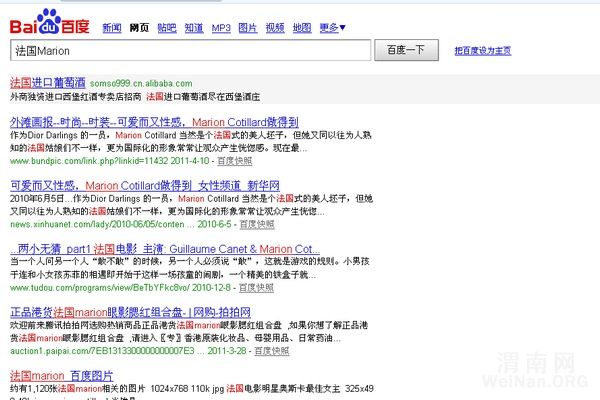600x400 pixels.
Task: Focus the search box containing 法国Marion
Action: (x=191, y=50)
